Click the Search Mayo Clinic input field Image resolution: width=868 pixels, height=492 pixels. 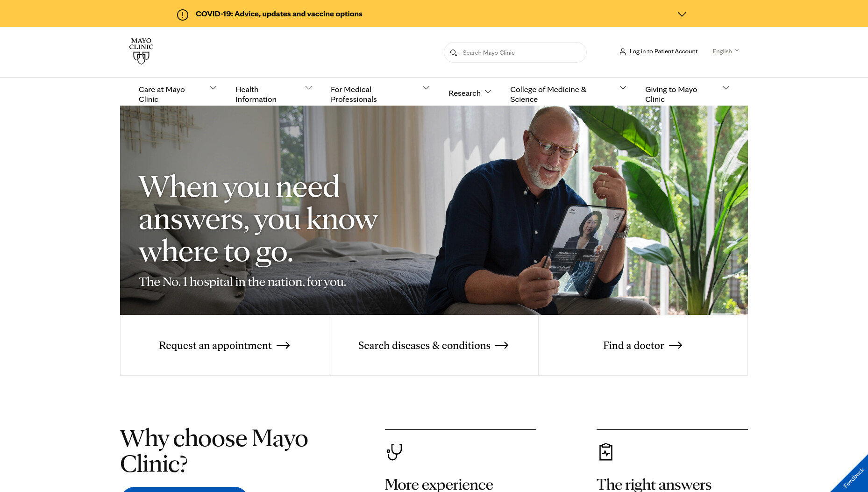click(x=515, y=52)
